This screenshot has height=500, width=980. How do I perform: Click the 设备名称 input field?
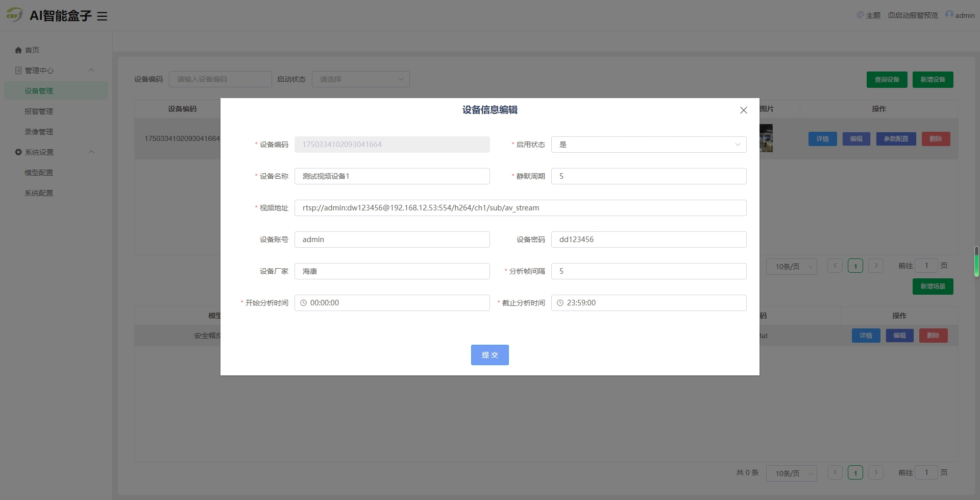[x=391, y=176]
